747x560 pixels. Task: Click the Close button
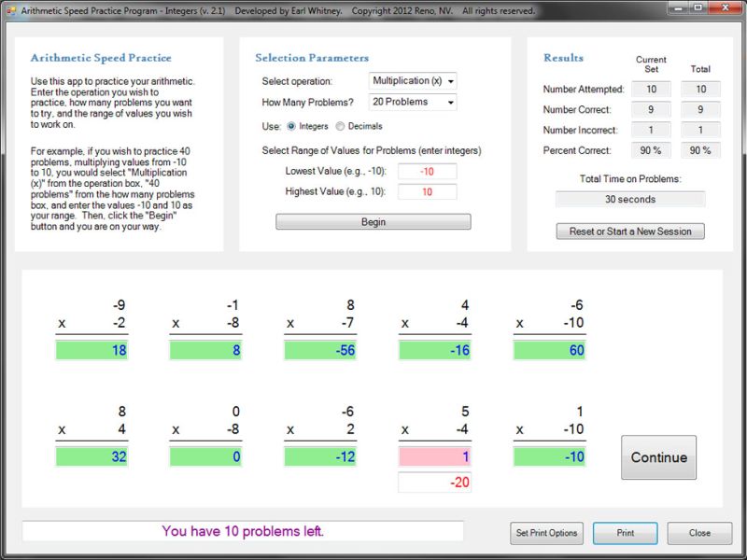pos(699,533)
